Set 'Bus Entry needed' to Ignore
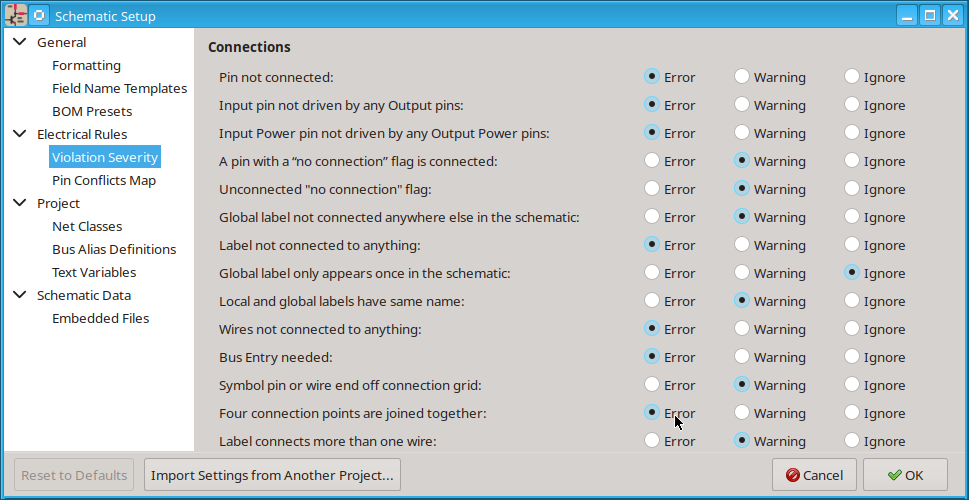 pyautogui.click(x=852, y=357)
